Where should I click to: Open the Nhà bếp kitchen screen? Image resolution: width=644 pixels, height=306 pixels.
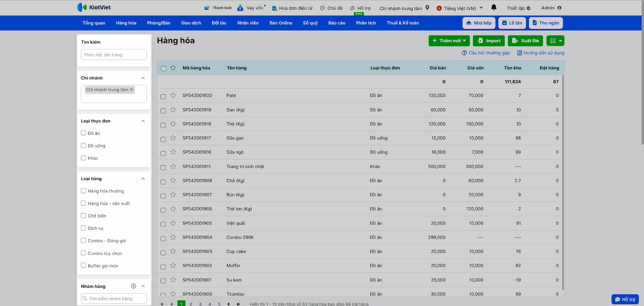tap(479, 23)
